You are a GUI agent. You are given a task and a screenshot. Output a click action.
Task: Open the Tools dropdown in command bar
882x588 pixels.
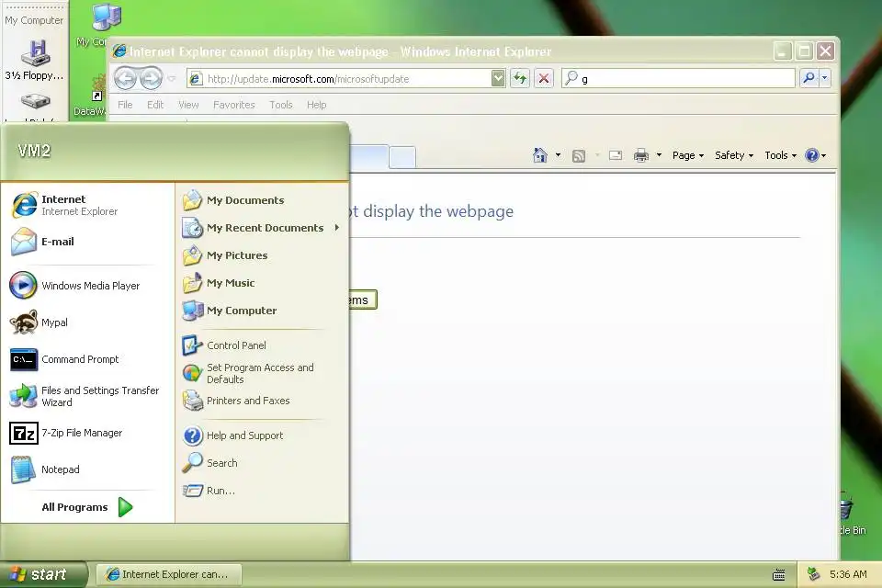coord(780,155)
